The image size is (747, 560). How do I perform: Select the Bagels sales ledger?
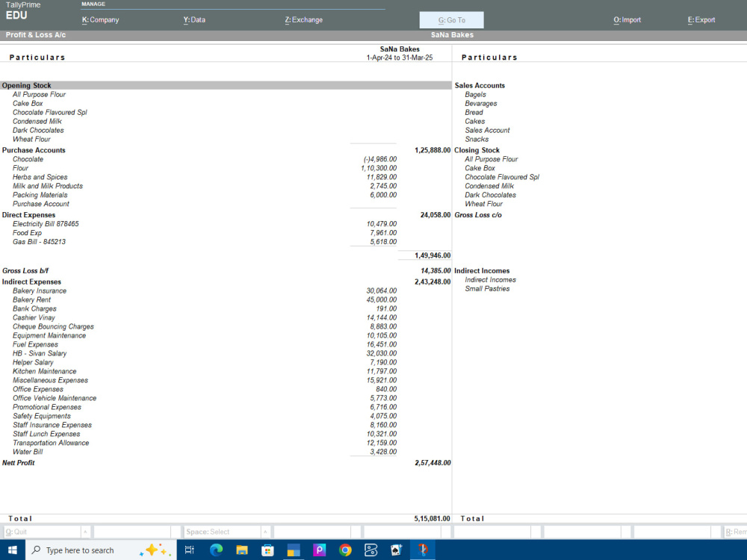pos(475,95)
